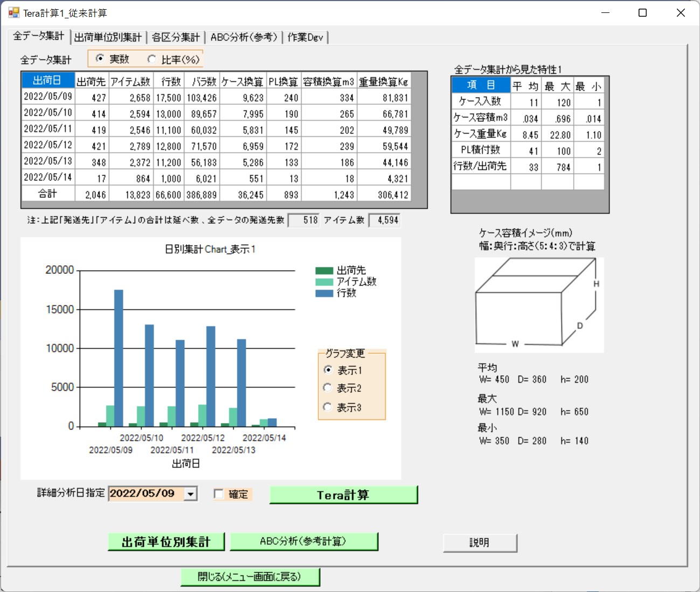Viewport: 700px width, 592px height.
Task: Select the 比率(%) radio option
Action: point(152,59)
